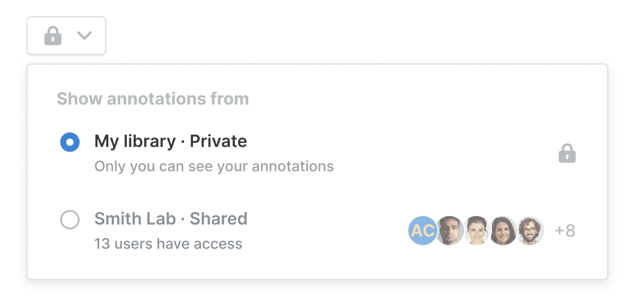
Task: Click the smiling woman's avatar in the middle
Action: pyautogui.click(x=477, y=231)
